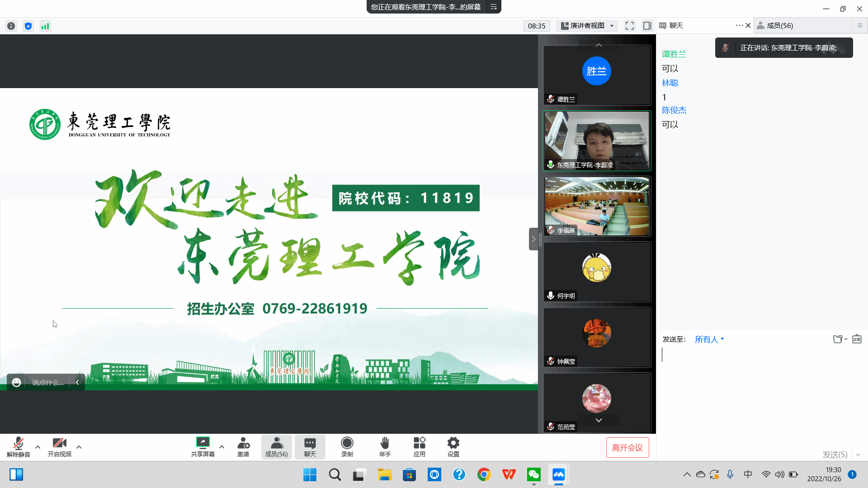
Task: Enter full screen mode
Action: [x=629, y=26]
